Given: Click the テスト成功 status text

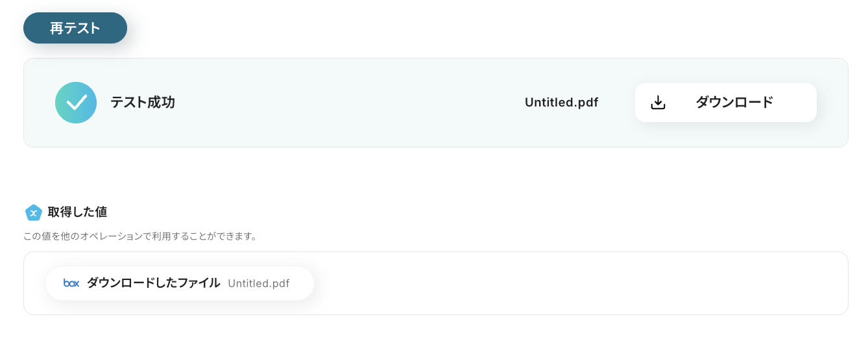Looking at the screenshot, I should click(143, 103).
